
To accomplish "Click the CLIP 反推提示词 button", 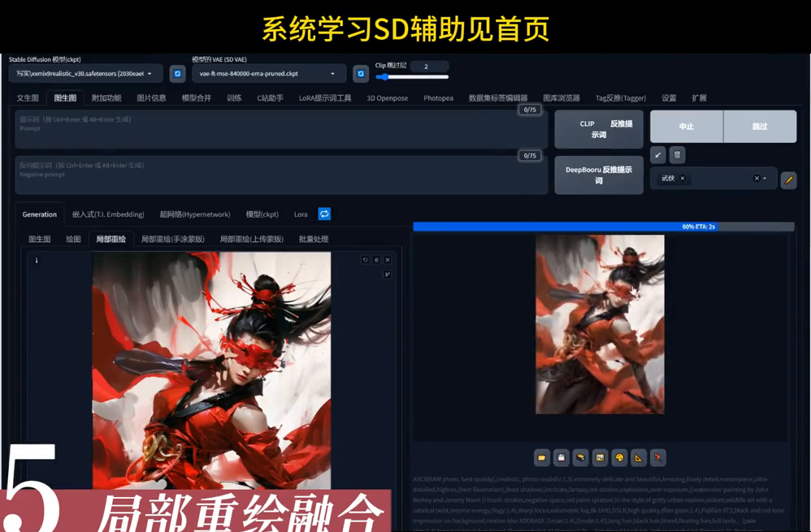I will (x=599, y=129).
